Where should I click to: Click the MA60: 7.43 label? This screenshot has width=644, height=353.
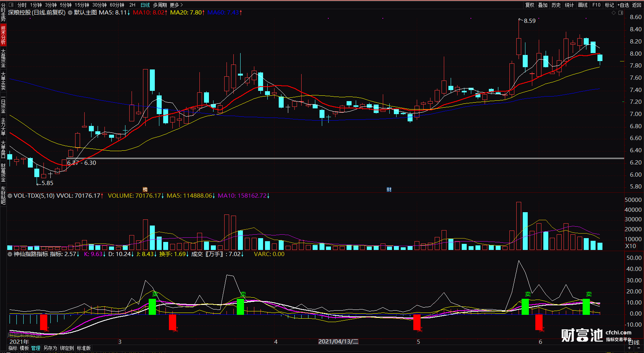[x=225, y=13]
